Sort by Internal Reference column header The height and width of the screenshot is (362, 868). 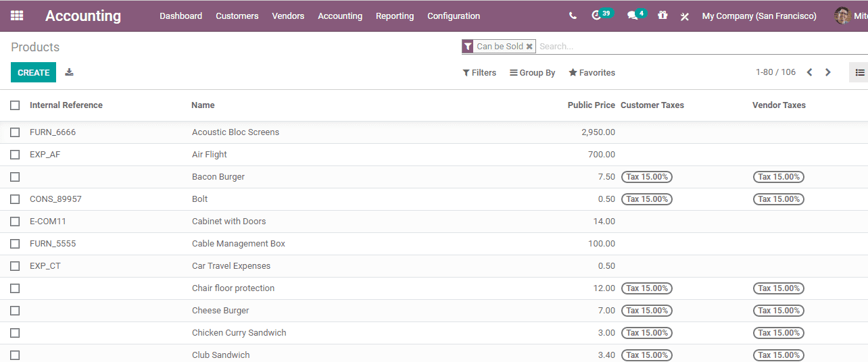click(66, 105)
